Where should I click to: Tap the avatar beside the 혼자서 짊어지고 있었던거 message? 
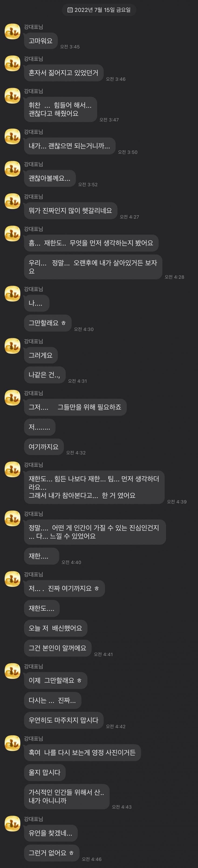pyautogui.click(x=13, y=63)
